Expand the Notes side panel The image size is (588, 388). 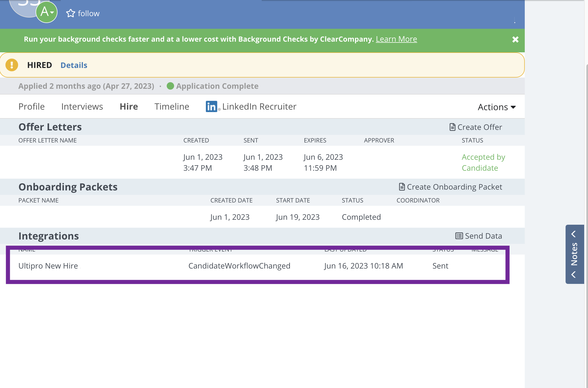tap(575, 254)
